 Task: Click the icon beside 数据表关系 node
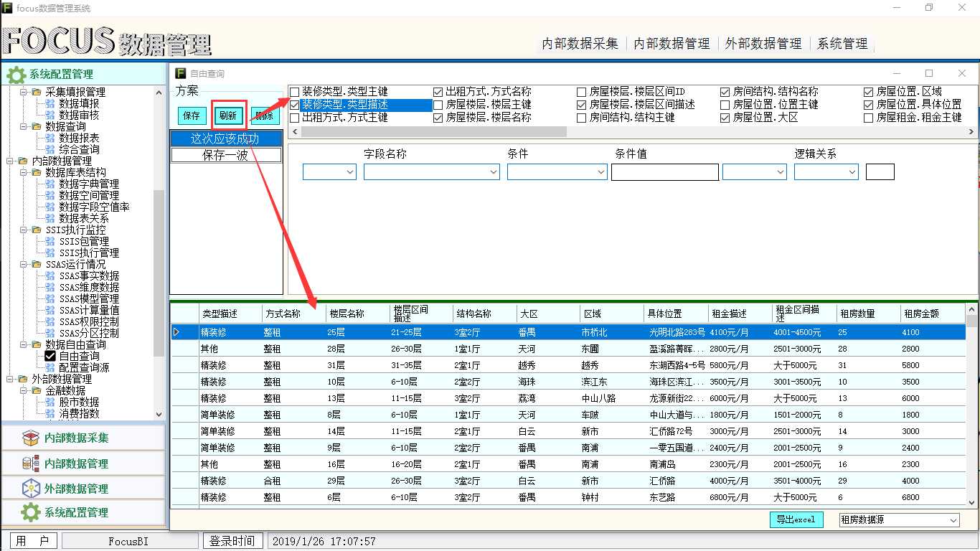coord(50,218)
